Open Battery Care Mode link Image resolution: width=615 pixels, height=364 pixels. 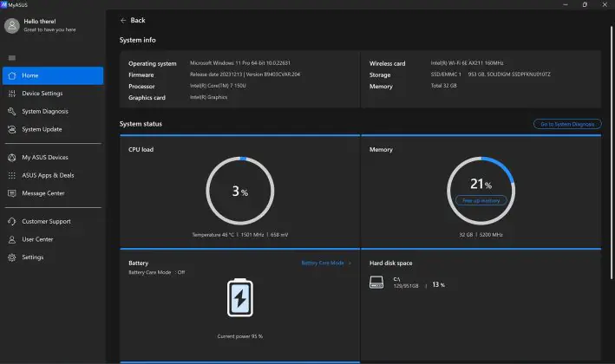coord(323,263)
